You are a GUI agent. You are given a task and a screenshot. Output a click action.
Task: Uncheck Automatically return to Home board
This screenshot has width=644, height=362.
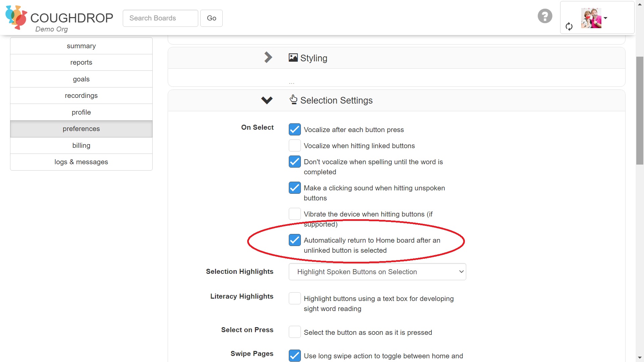[294, 240]
